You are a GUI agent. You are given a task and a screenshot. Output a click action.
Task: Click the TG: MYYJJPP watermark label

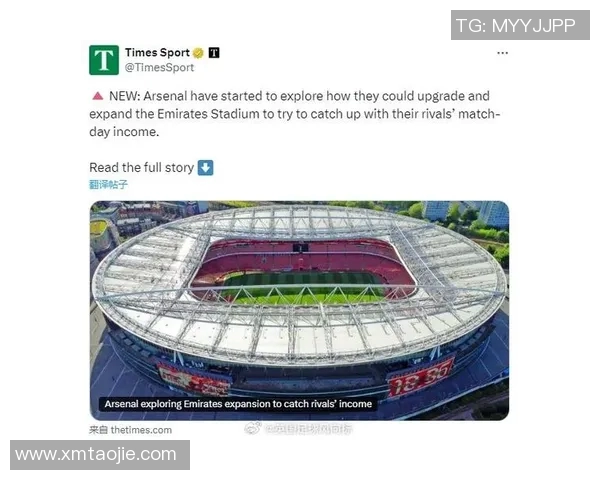click(520, 25)
